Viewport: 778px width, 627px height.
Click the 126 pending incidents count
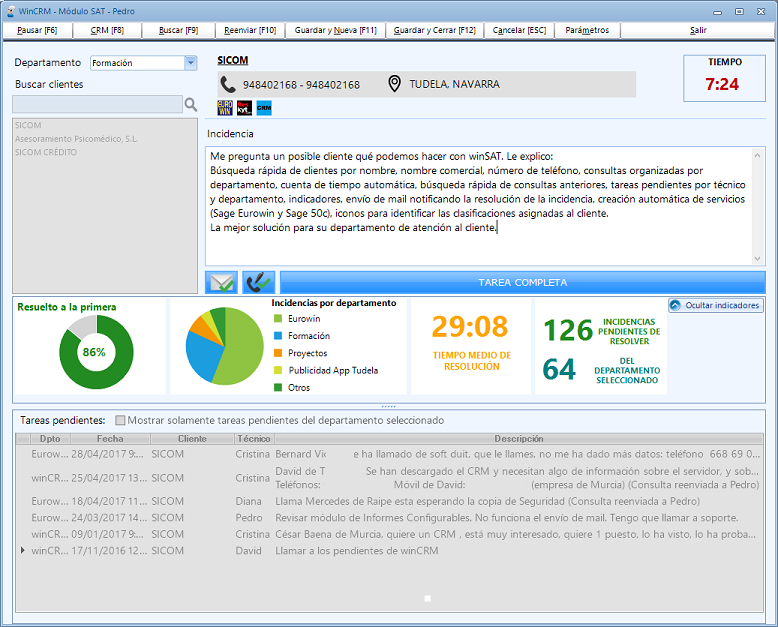568,330
